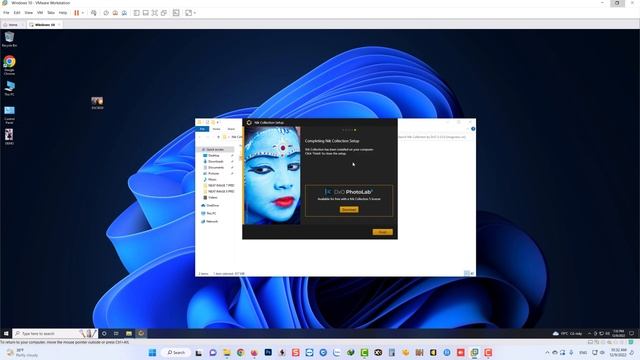Image resolution: width=640 pixels, height=360 pixels.
Task: Click the Explorer up-arrow navigation button
Action: click(x=218, y=137)
